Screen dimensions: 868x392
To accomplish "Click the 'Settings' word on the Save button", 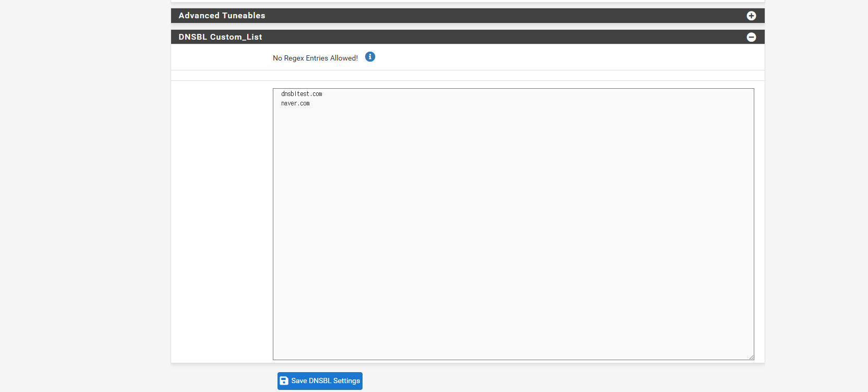I will 346,381.
